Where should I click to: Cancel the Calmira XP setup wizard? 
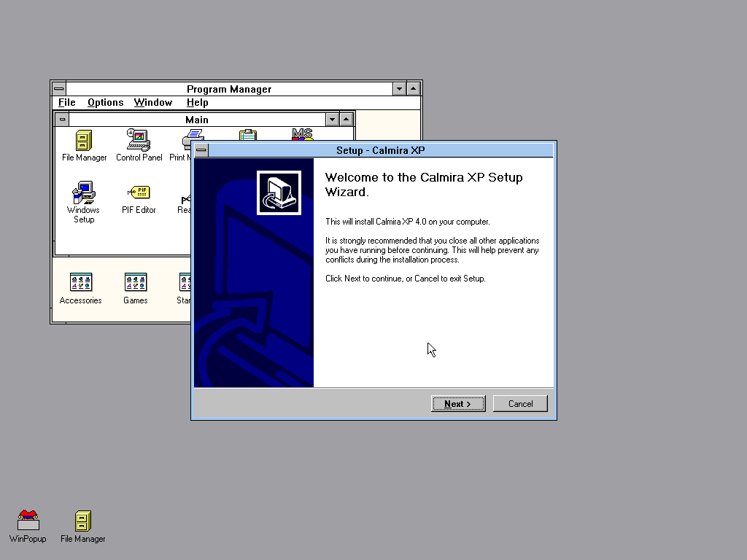[520, 404]
